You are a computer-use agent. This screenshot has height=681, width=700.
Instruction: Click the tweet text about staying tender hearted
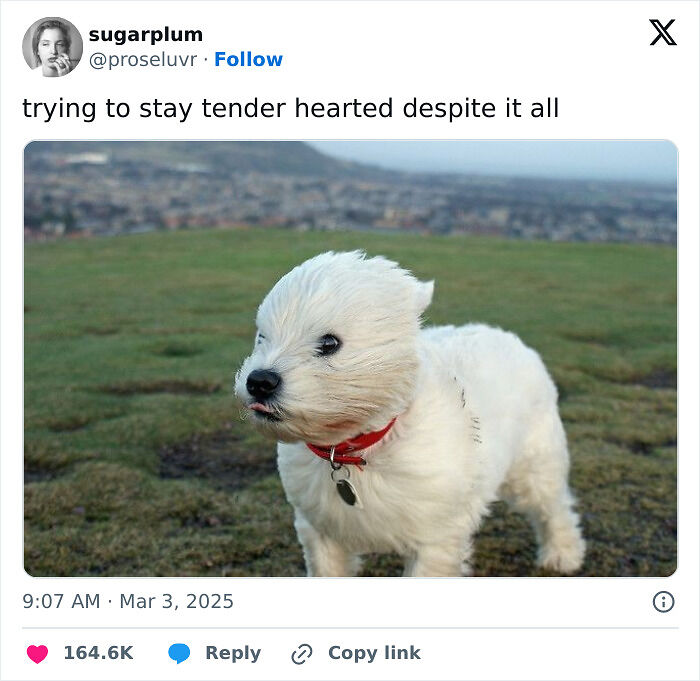(291, 109)
